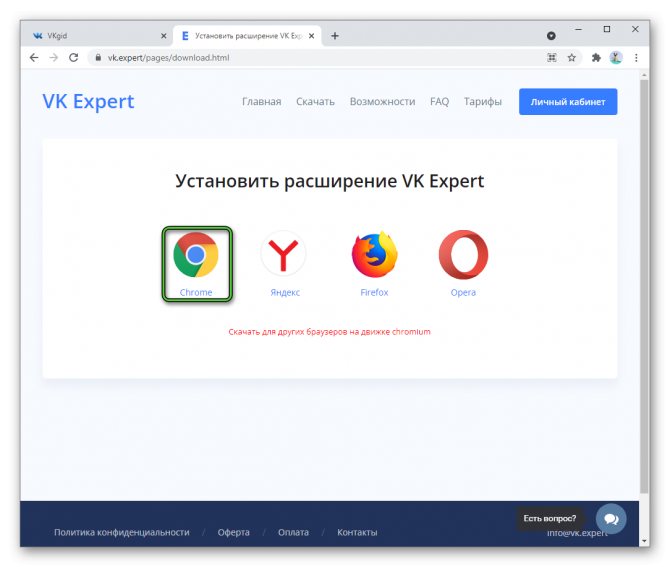Image resolution: width=670 pixels, height=567 pixels.
Task: Open the Chrome profile avatar
Action: (616, 58)
